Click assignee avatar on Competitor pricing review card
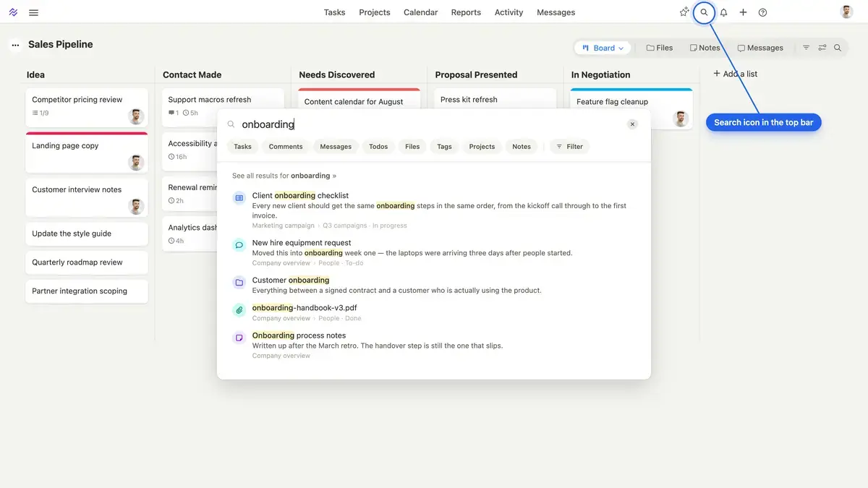This screenshot has width=868, height=488. click(x=136, y=116)
